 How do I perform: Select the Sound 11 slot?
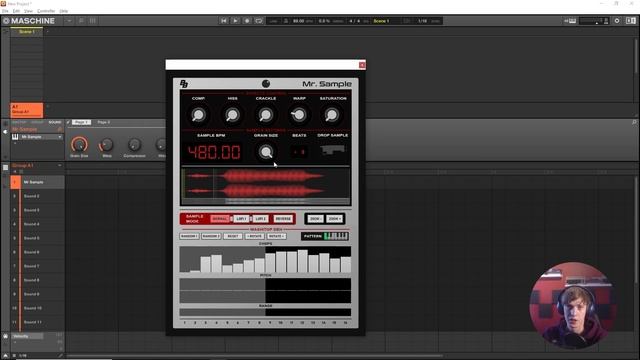coord(38,322)
